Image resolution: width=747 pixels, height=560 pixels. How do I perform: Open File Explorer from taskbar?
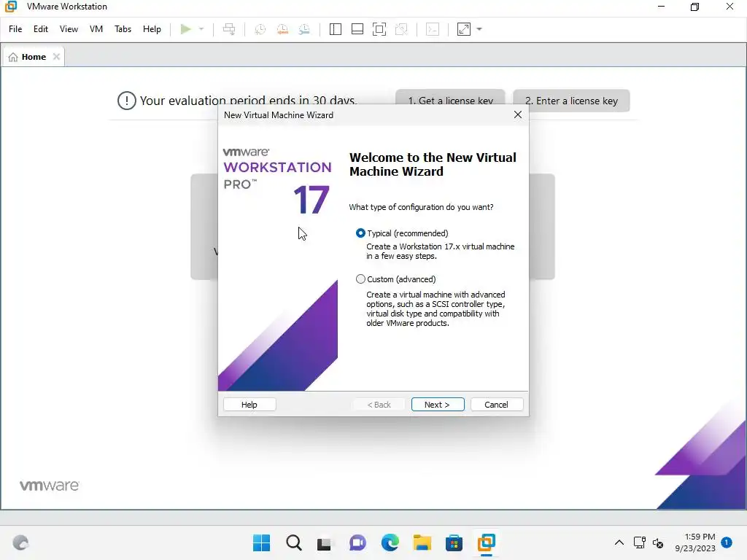[x=422, y=542]
